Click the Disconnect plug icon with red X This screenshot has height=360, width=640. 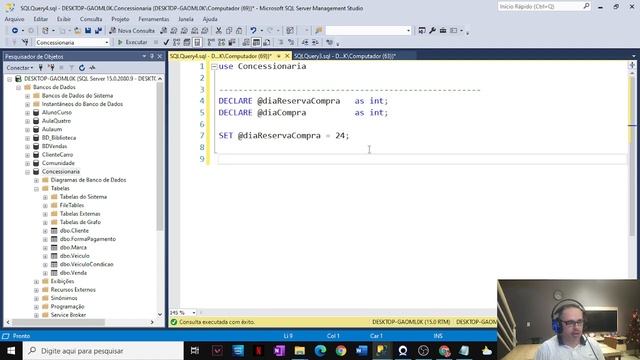click(51, 68)
